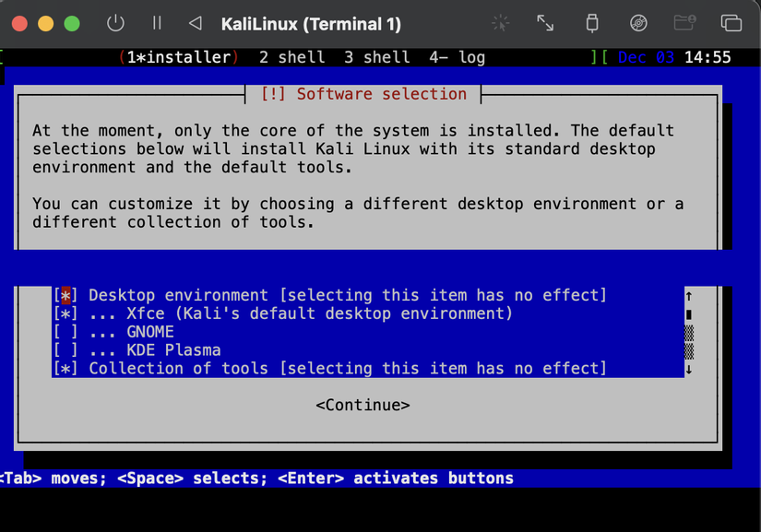Viewport: 761px width, 532px height.
Task: Click the overlapping windows icon
Action: (x=731, y=23)
